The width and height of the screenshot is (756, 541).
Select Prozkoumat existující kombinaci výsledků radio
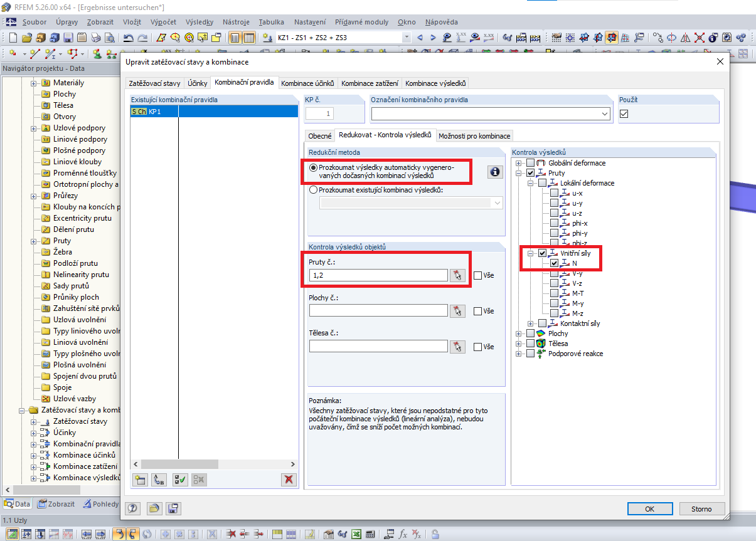[314, 190]
